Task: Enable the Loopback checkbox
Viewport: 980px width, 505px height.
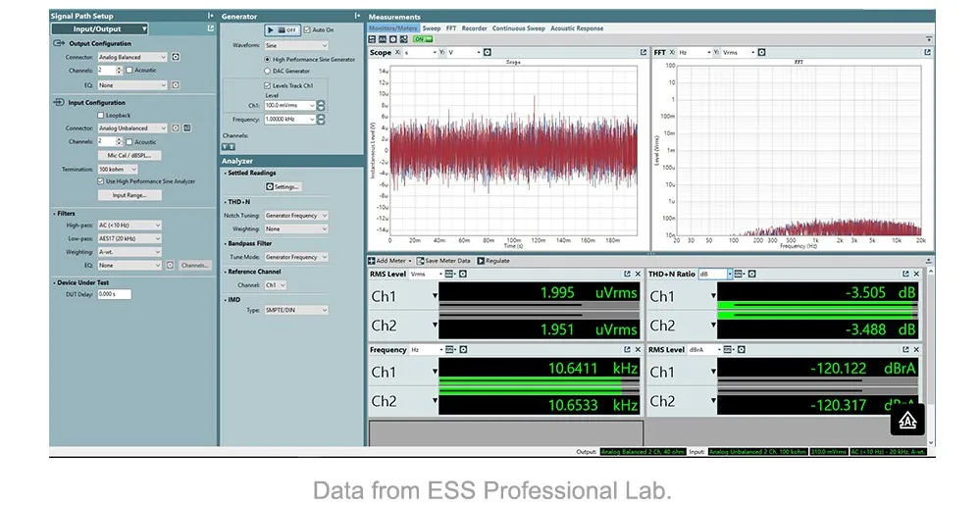Action: click(x=100, y=115)
